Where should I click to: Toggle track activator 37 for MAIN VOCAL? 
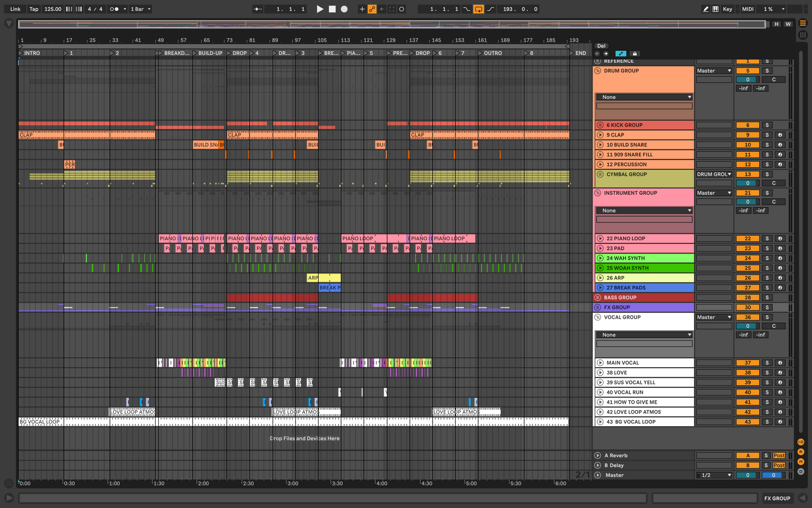pos(747,363)
